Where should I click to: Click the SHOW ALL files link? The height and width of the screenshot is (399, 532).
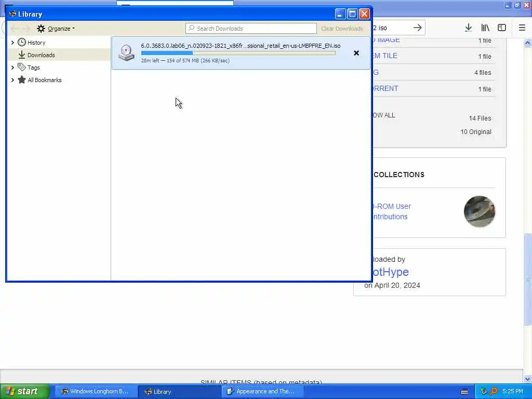tap(384, 115)
